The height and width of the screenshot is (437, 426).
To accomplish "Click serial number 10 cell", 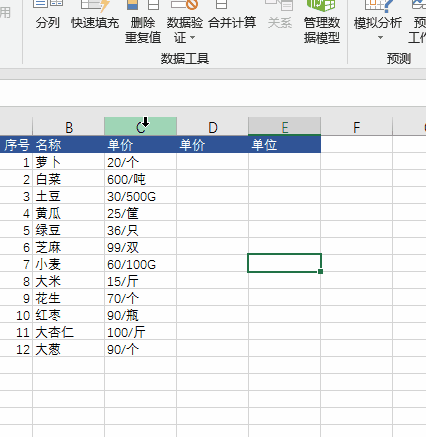I will coord(16,315).
